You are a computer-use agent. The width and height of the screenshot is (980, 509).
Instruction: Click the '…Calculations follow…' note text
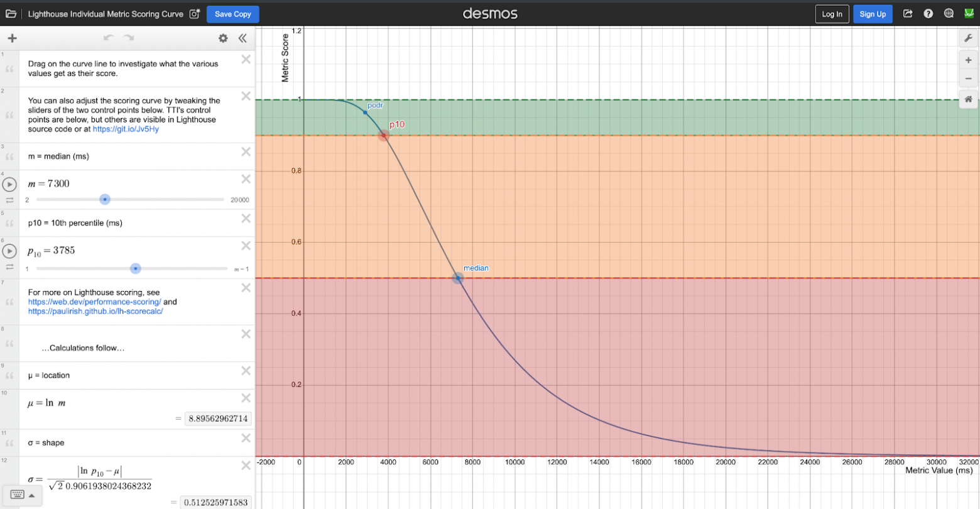(83, 348)
